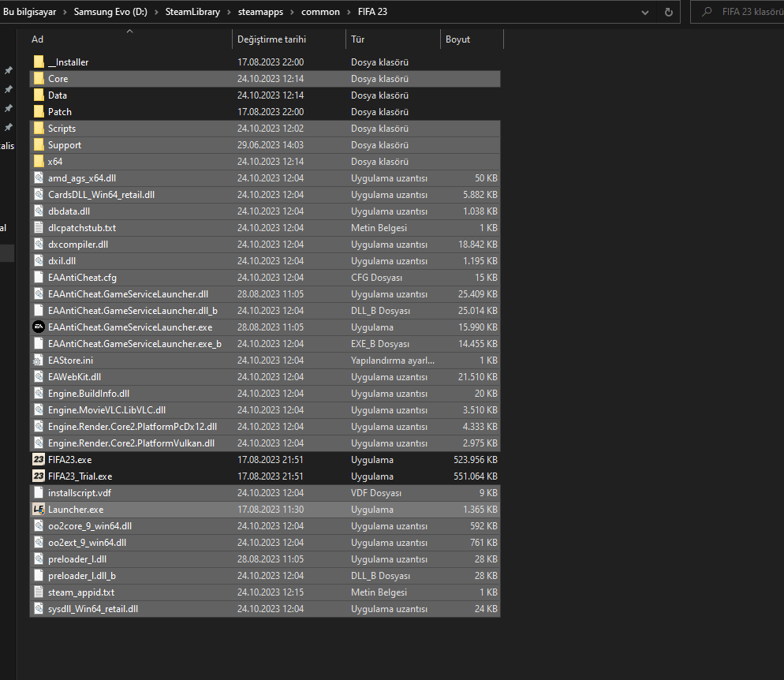Sort by Değiştirme tarihi column header

[x=289, y=39]
